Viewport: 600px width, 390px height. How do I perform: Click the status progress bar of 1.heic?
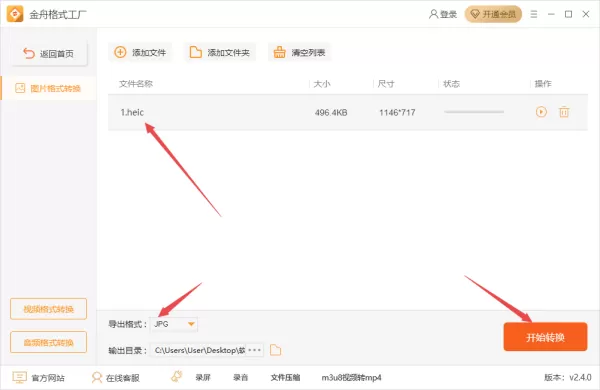pos(474,112)
